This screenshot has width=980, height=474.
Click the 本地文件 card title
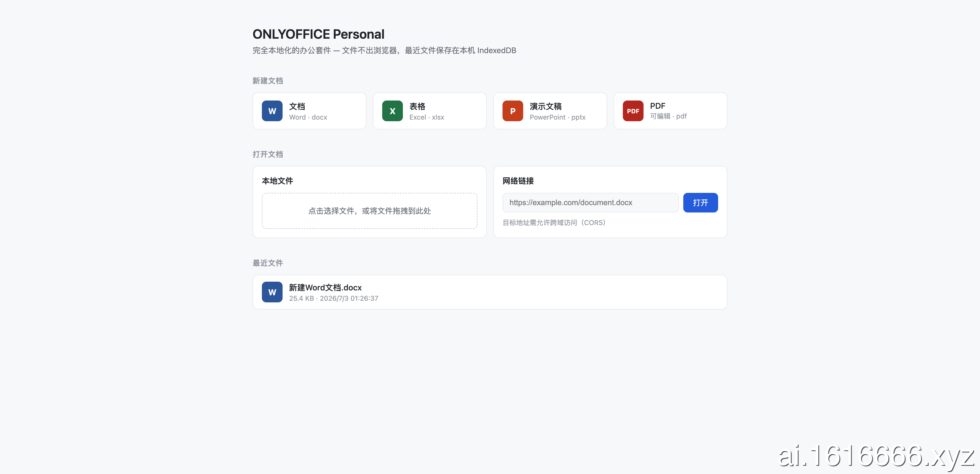click(277, 181)
